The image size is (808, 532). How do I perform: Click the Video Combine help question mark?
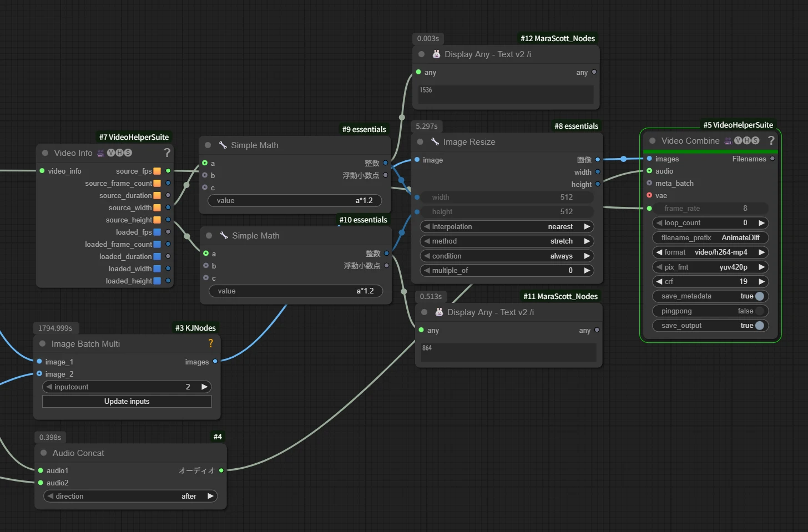coord(771,140)
